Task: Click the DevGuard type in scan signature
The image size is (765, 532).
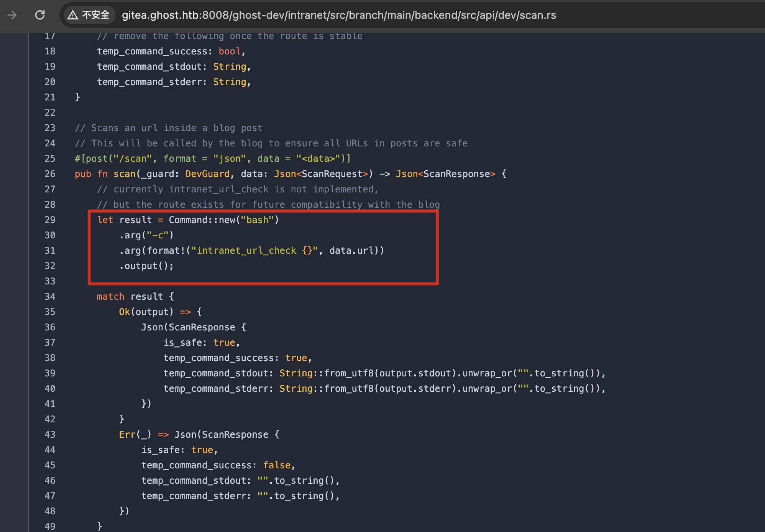Action: click(207, 174)
